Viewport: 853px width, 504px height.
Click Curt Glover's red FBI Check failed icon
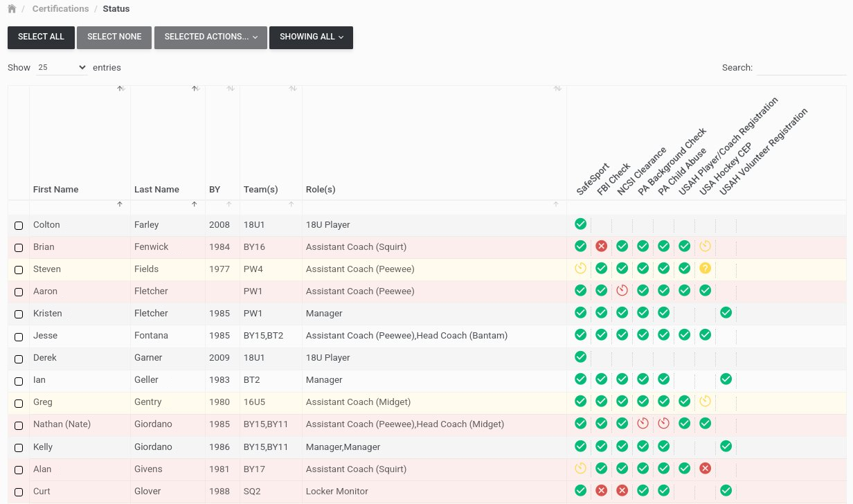tap(601, 490)
